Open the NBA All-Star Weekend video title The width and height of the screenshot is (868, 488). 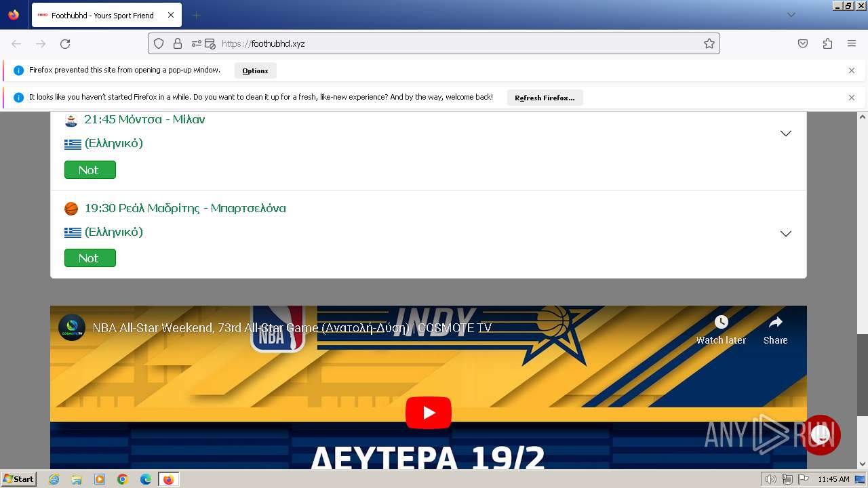pos(292,328)
